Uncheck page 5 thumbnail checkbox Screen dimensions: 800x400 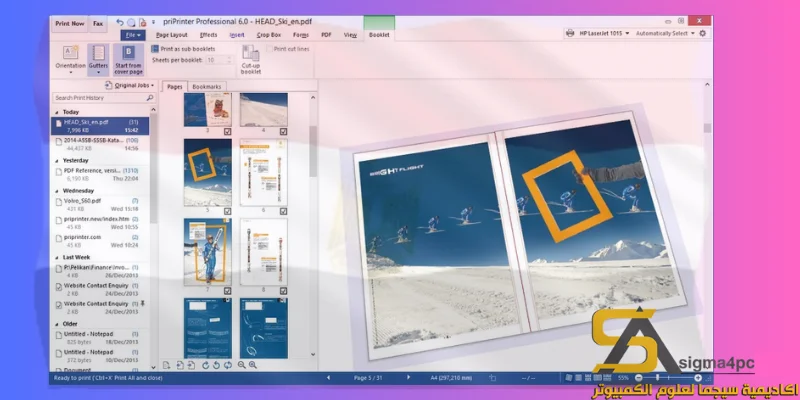pos(228,211)
